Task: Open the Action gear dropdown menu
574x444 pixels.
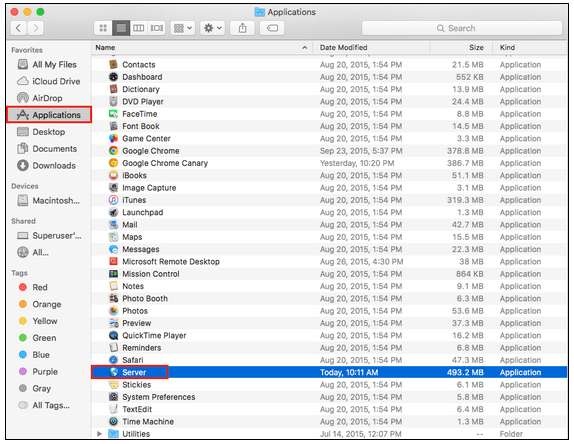Action: click(212, 28)
